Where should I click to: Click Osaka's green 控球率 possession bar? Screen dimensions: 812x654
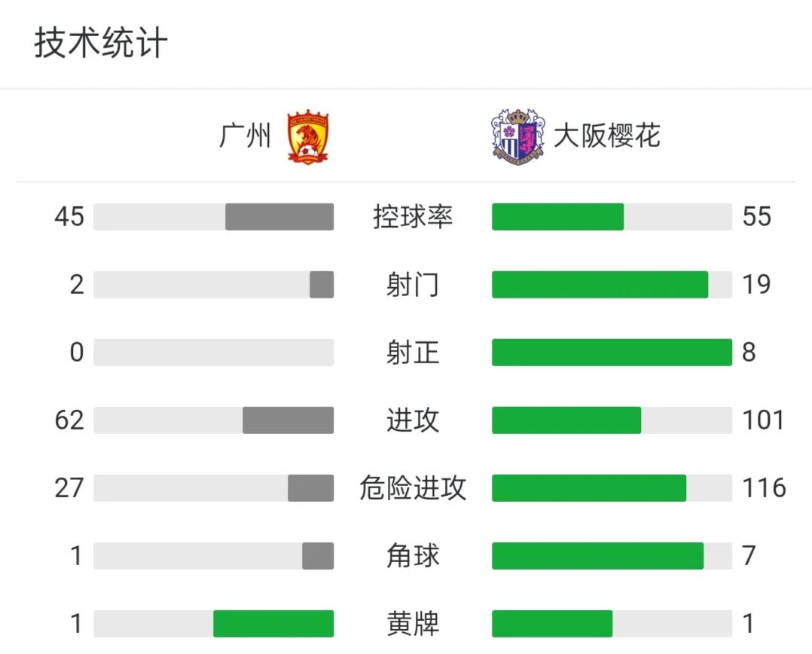(x=557, y=217)
